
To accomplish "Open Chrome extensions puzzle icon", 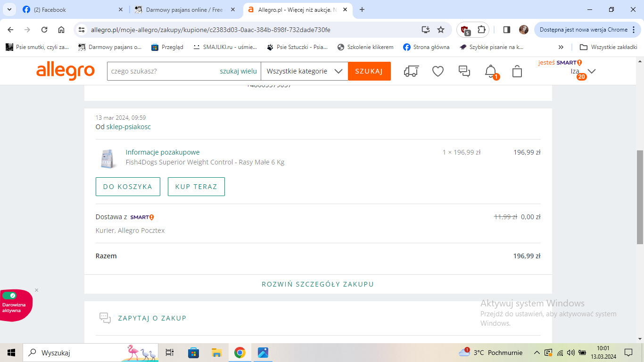I will point(481,30).
